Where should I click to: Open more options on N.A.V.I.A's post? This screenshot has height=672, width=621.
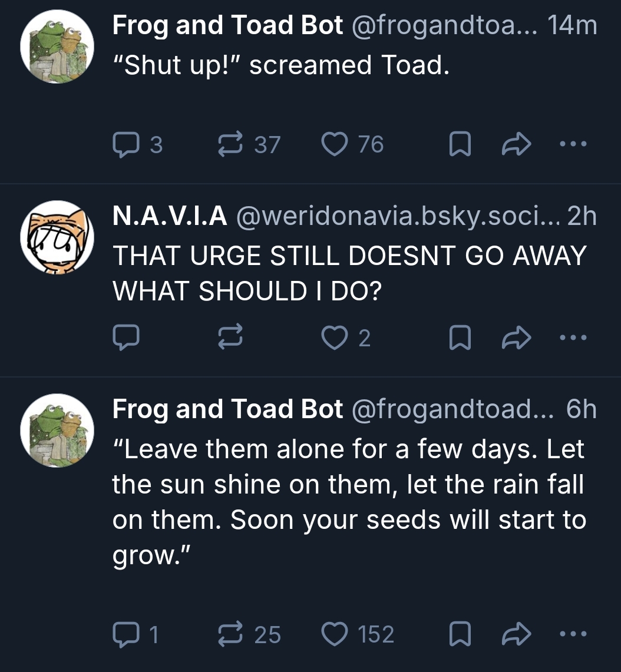(x=573, y=337)
